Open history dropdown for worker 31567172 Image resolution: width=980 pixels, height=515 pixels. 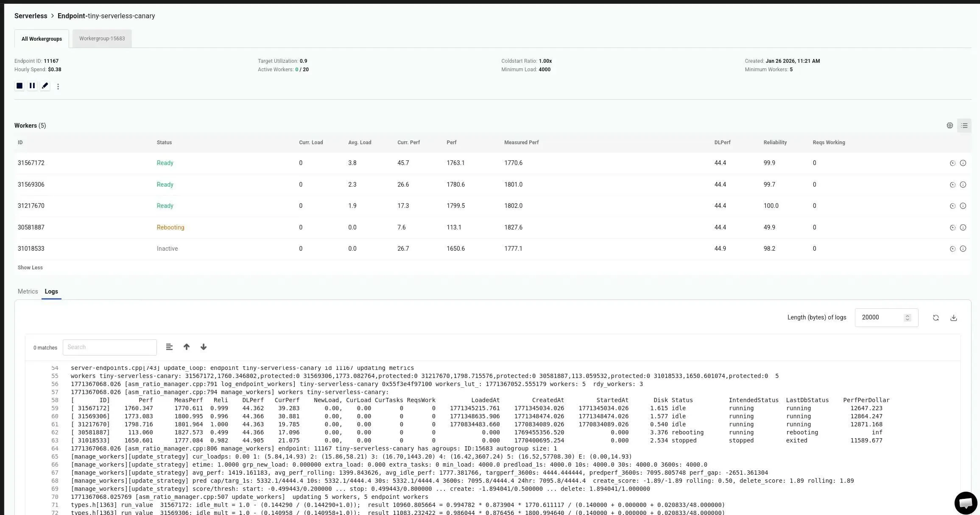click(953, 163)
